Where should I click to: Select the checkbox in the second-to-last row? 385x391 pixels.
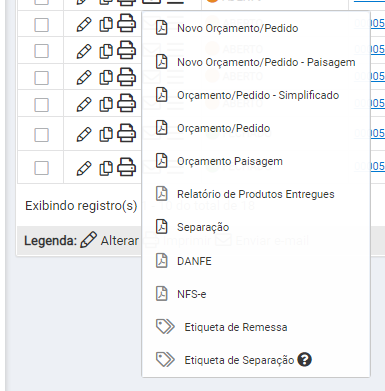(41, 135)
